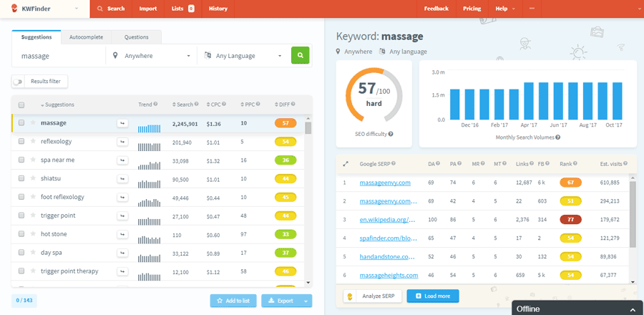
Task: Open help icon beside SEO difficulty
Action: (391, 134)
